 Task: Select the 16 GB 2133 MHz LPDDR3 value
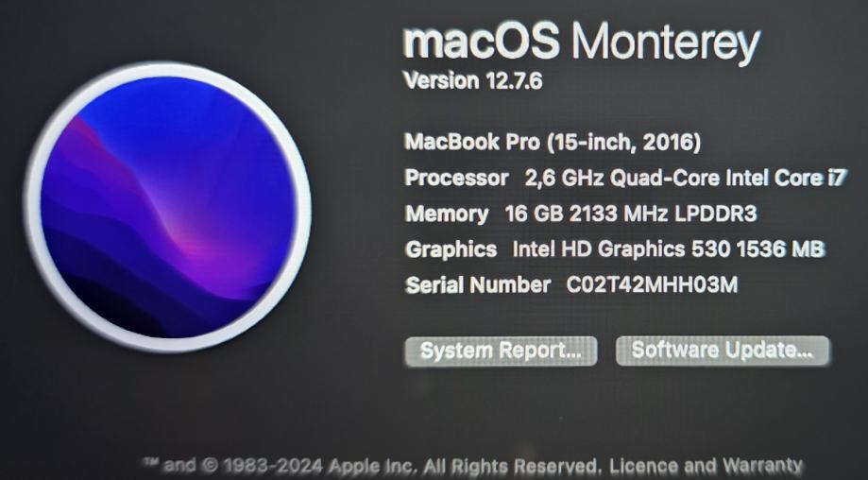(631, 214)
